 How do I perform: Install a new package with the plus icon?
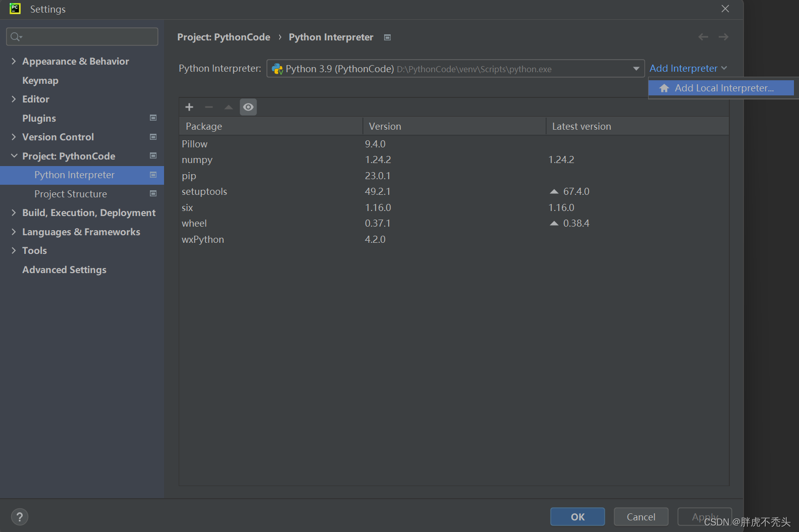189,107
